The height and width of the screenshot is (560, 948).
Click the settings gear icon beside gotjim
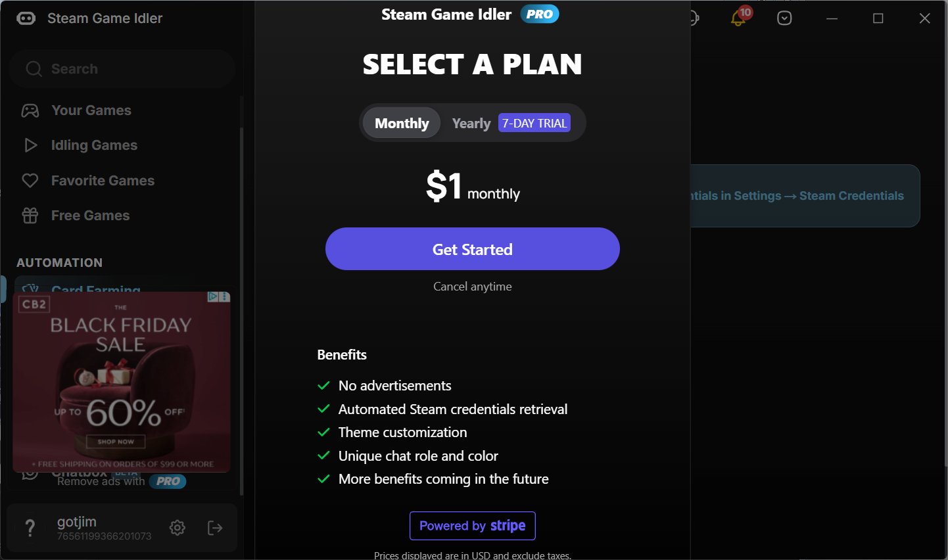[x=178, y=528]
